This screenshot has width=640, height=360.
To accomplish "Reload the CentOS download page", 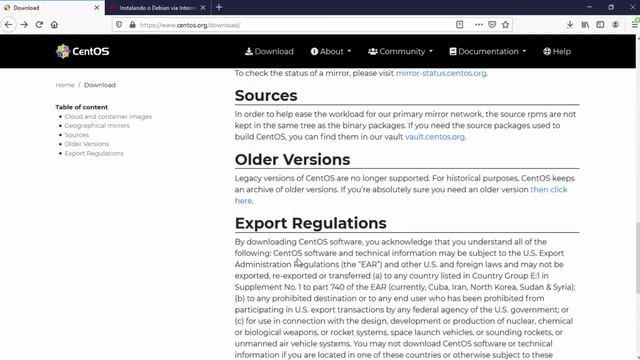I will [x=39, y=24].
